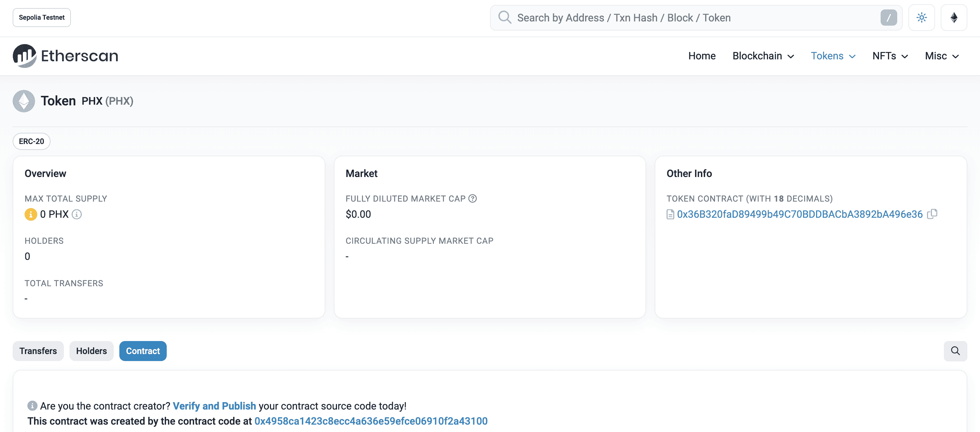Copy the token contract address

932,214
